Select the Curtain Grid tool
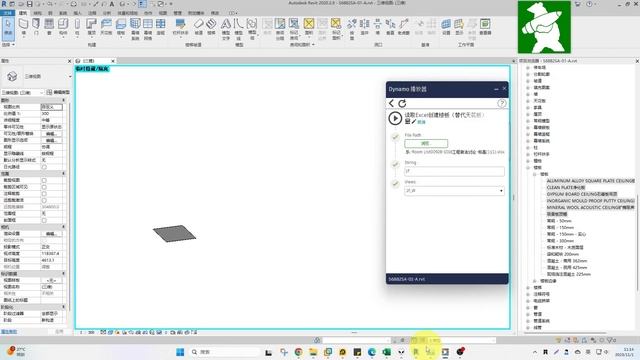 click(x=148, y=29)
